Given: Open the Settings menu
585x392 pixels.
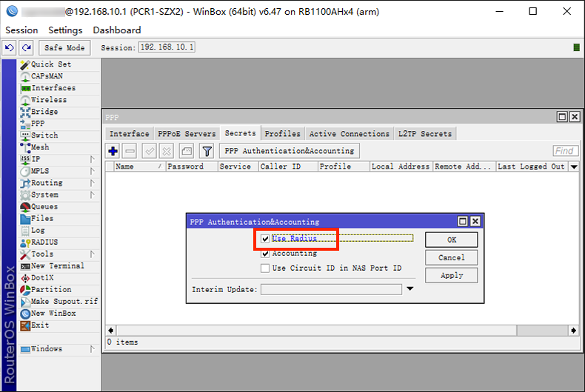Looking at the screenshot, I should pyautogui.click(x=65, y=30).
